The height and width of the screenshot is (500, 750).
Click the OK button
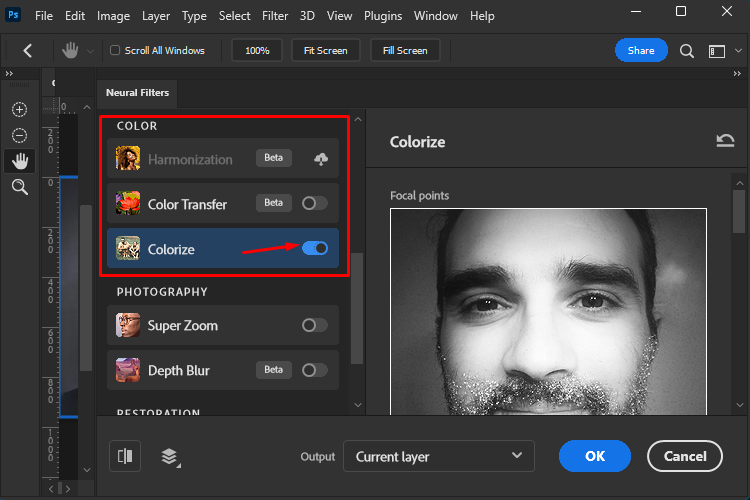595,456
